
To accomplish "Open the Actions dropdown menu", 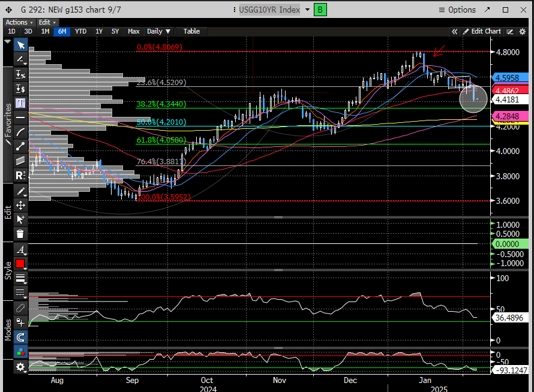I will 19,22.
